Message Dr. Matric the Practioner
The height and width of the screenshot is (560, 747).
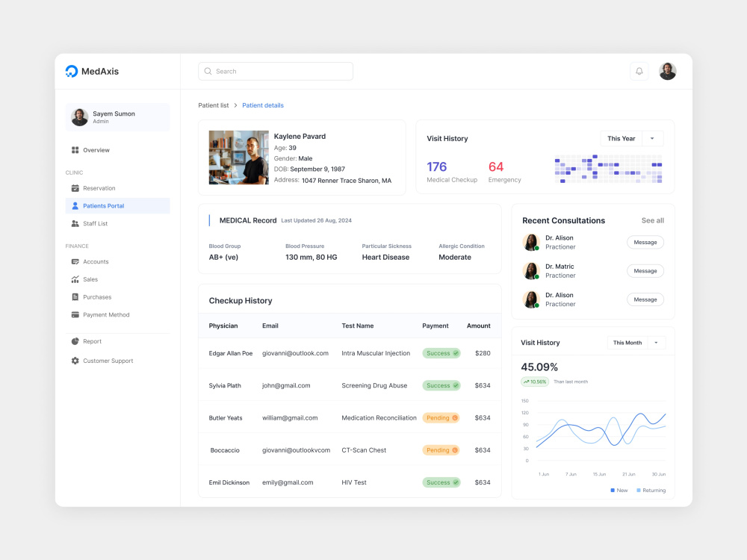[x=645, y=270]
